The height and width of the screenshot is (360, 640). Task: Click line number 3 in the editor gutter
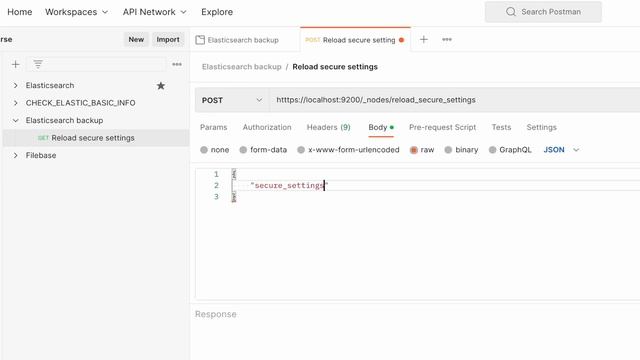point(216,197)
